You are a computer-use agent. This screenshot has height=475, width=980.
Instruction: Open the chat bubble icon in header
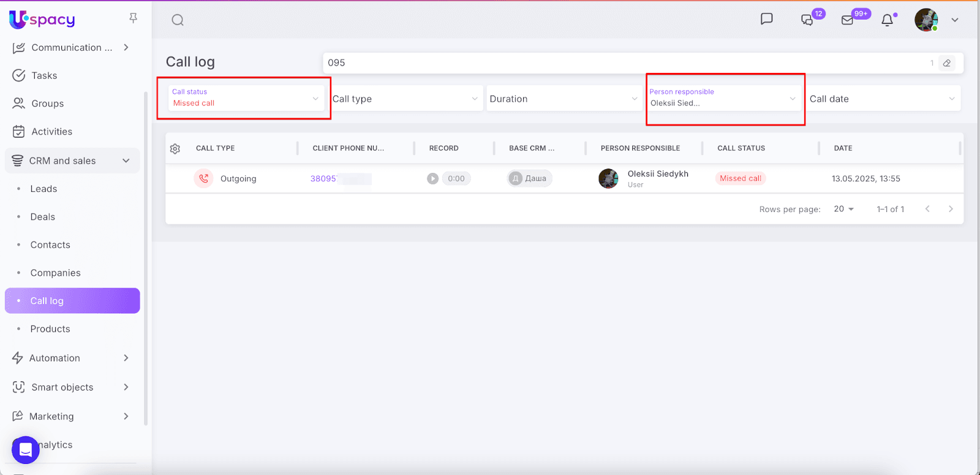tap(766, 19)
